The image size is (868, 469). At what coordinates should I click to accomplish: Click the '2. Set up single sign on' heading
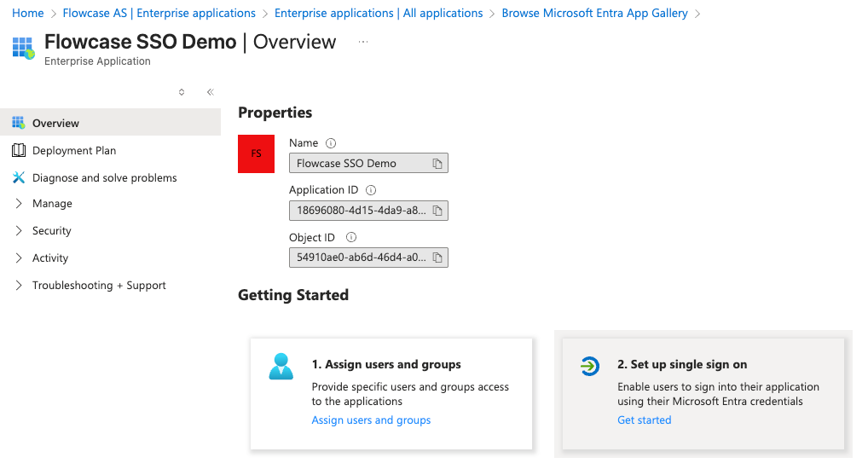pyautogui.click(x=682, y=364)
